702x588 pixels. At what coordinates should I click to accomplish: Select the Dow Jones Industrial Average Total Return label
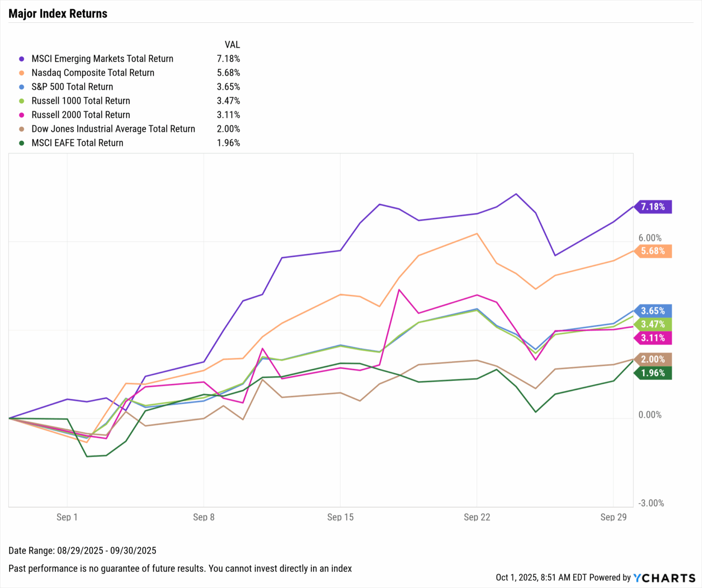(x=113, y=129)
